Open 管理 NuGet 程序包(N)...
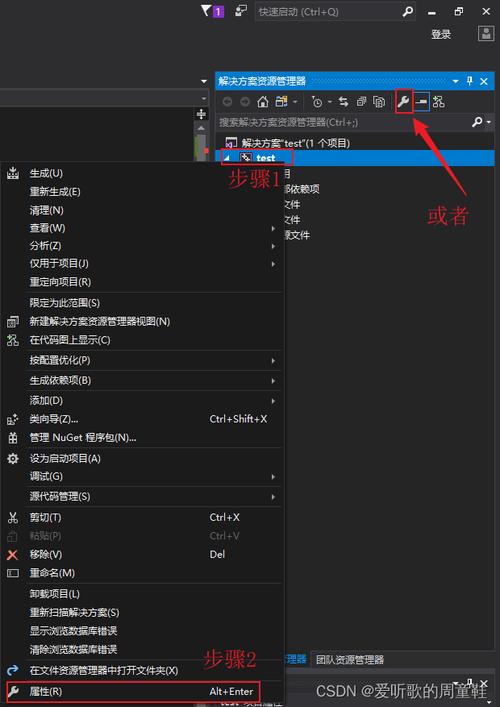The height and width of the screenshot is (707, 500). pyautogui.click(x=142, y=438)
